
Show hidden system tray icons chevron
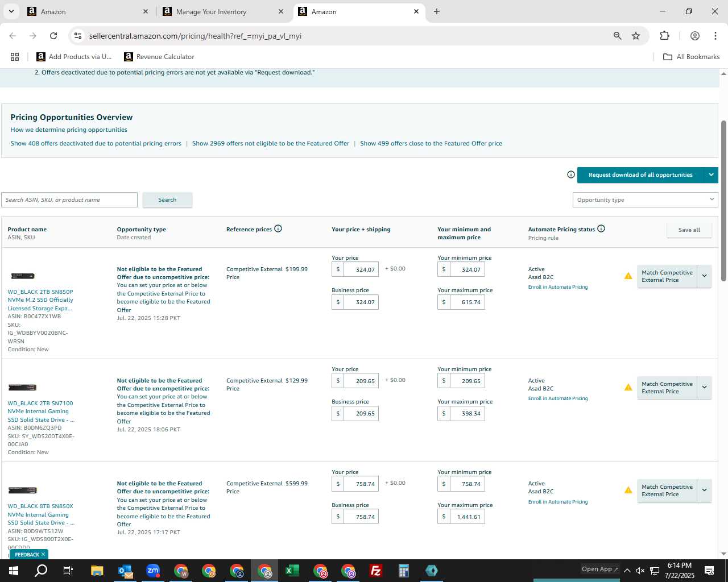[x=627, y=571]
